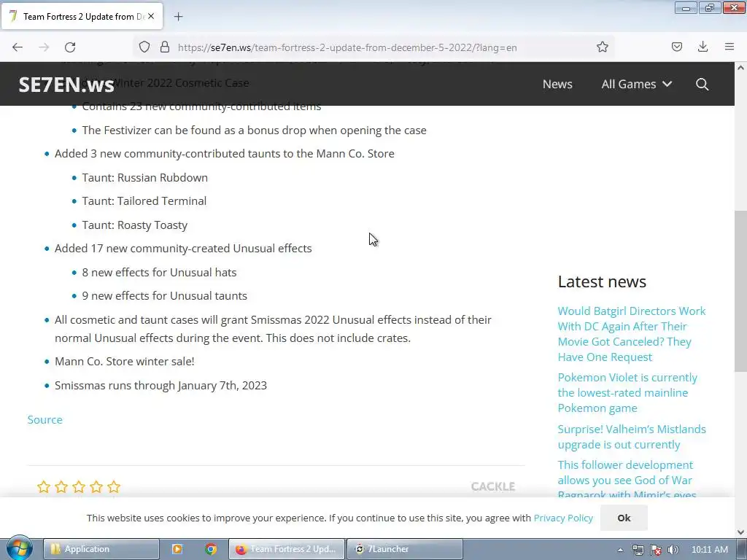The width and height of the screenshot is (747, 560).
Task: Switch to the Firefox Team Fortress taskbar item
Action: (x=286, y=549)
